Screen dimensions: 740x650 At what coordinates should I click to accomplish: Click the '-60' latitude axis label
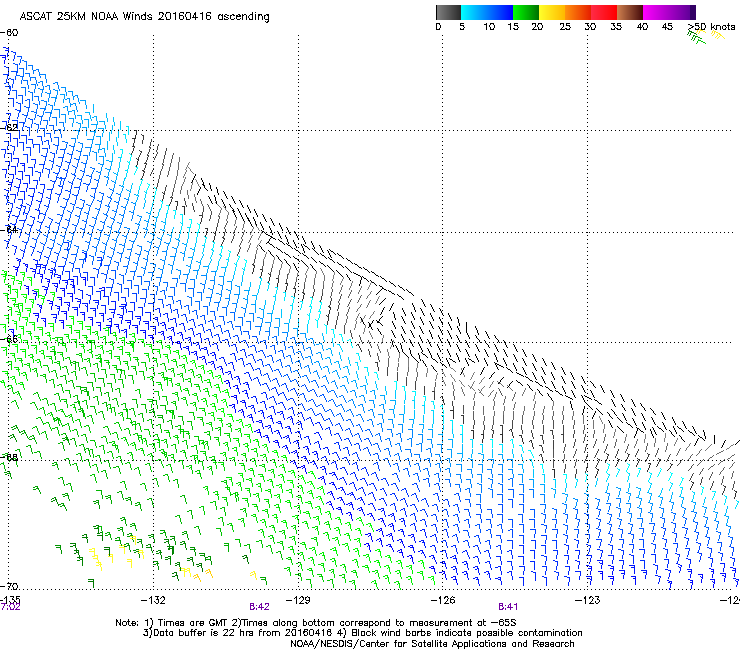[x=9, y=33]
